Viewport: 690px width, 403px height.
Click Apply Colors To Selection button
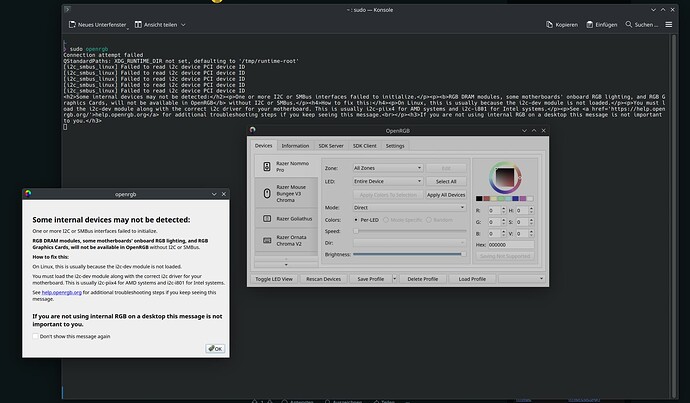point(388,194)
